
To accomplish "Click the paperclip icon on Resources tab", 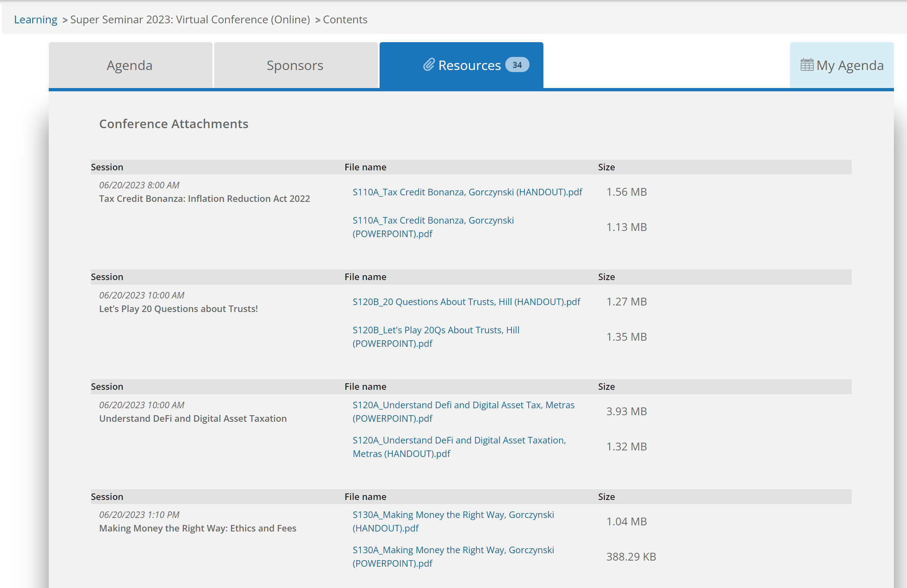I will pyautogui.click(x=429, y=65).
